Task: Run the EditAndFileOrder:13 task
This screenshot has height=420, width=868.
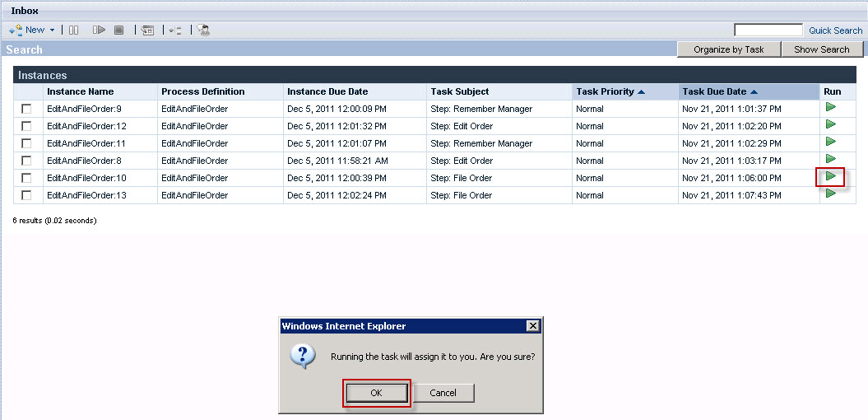Action: click(830, 194)
